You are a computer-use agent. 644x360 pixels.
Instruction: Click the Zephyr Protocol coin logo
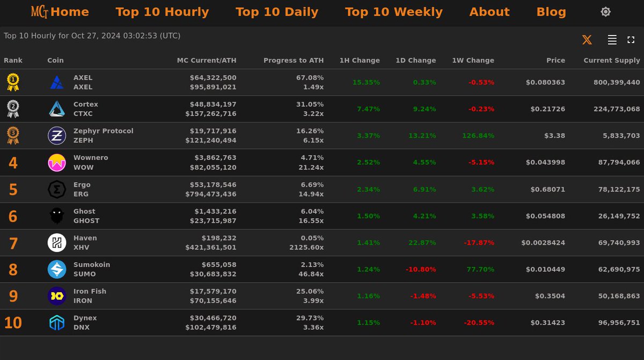[x=57, y=136]
